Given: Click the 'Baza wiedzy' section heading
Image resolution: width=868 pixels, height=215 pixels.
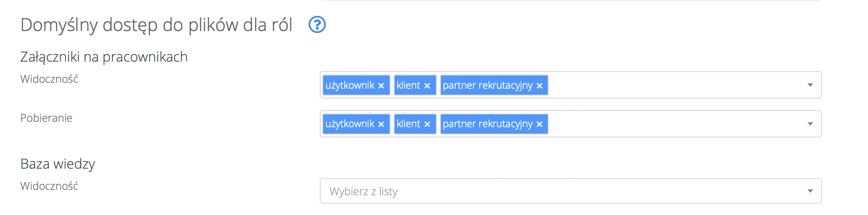Looking at the screenshot, I should [x=58, y=164].
